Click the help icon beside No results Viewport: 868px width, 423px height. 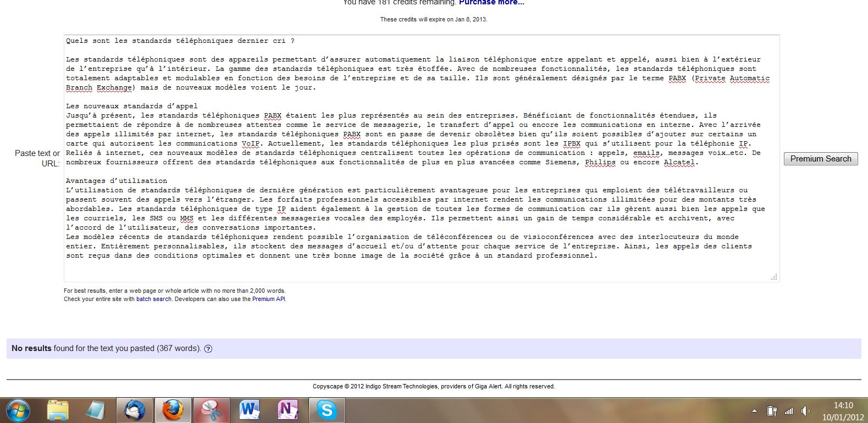coord(208,349)
